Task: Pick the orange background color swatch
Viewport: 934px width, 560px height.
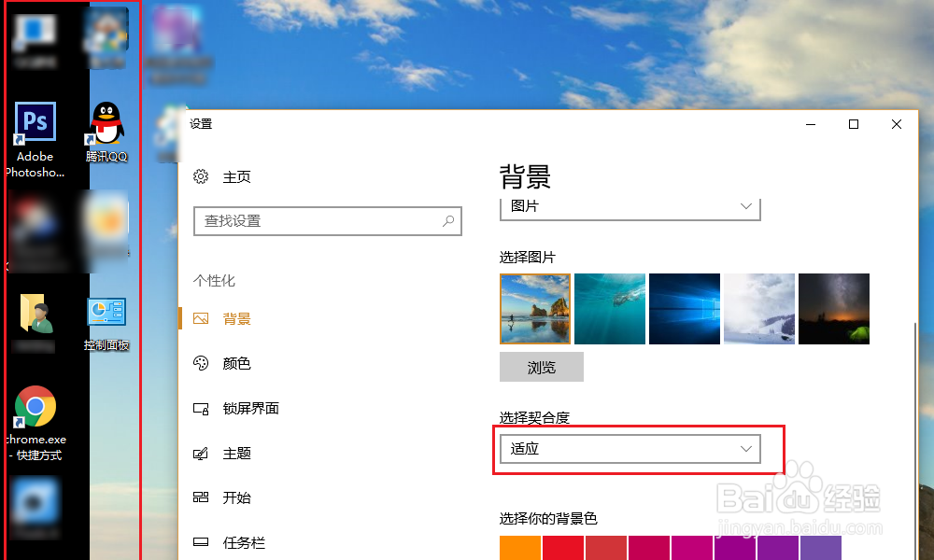Action: (520, 548)
